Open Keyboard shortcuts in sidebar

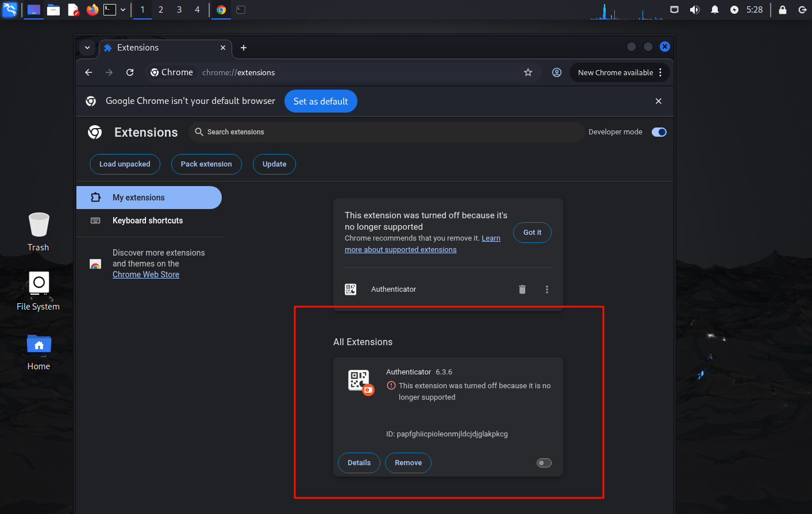pyautogui.click(x=149, y=221)
